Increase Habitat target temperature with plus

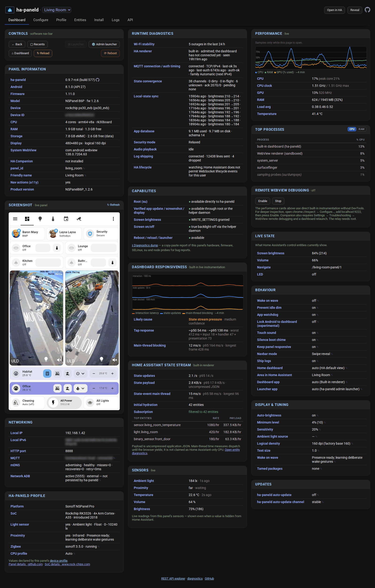[x=112, y=373]
